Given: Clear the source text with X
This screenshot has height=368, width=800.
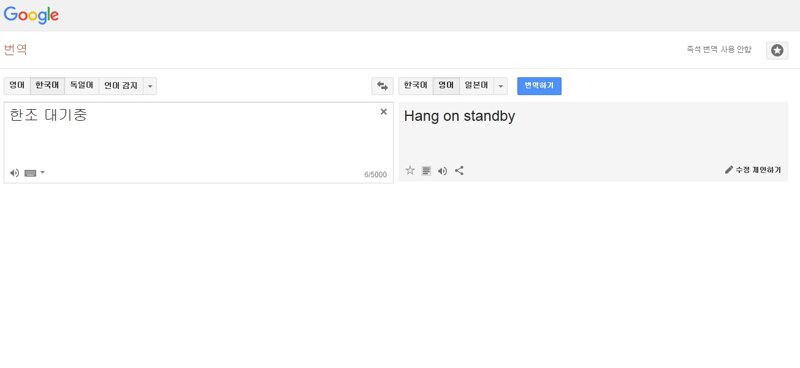Looking at the screenshot, I should 384,112.
